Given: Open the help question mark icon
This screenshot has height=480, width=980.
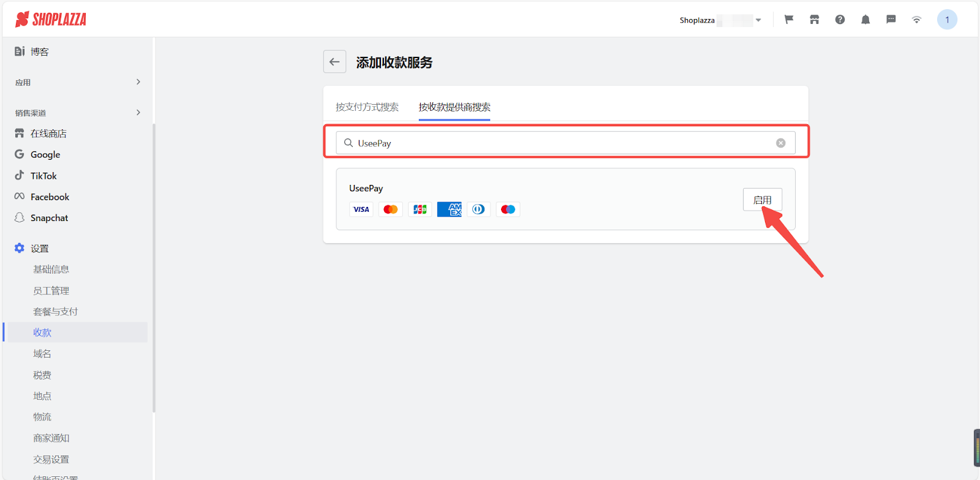Looking at the screenshot, I should coord(840,20).
